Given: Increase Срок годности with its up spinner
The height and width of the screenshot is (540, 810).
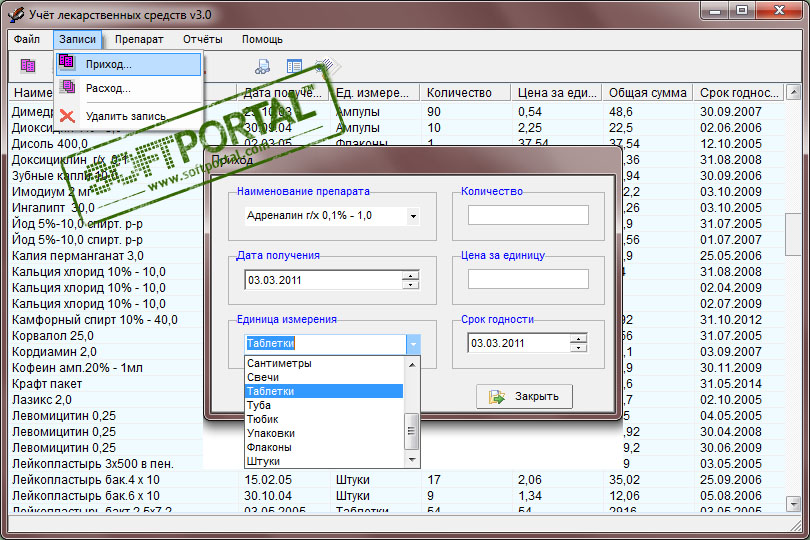Looking at the screenshot, I should [x=579, y=338].
